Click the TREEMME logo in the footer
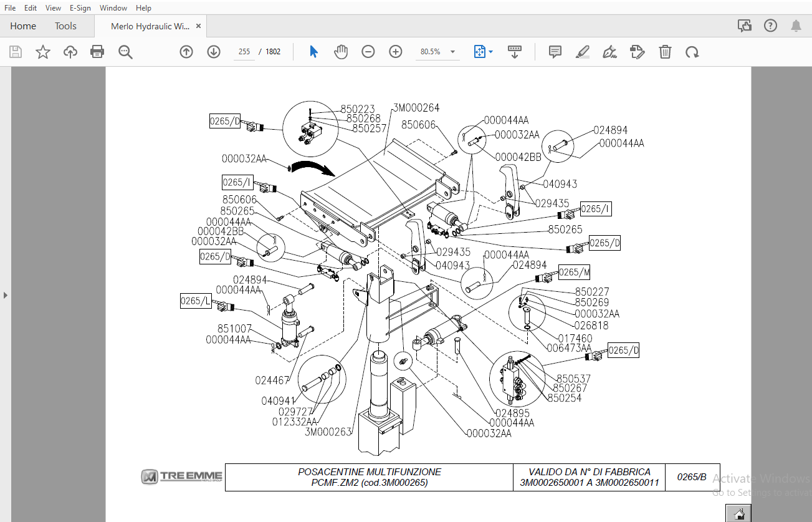The width and height of the screenshot is (812, 522). [x=181, y=477]
